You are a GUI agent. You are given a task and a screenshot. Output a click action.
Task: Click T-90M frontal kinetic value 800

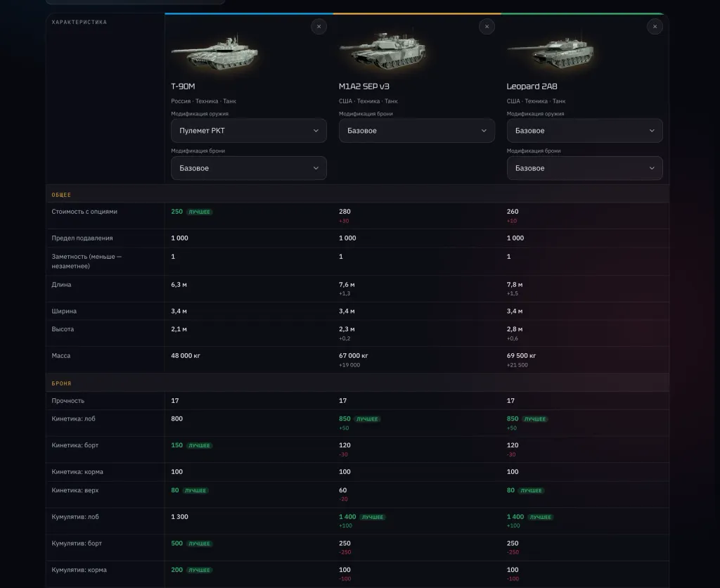176,418
